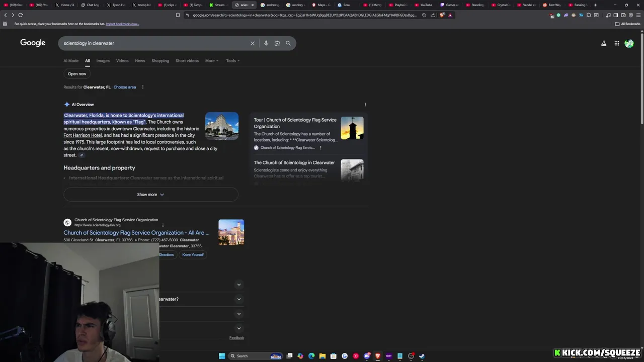Reload the page with the refresh icon
This screenshot has width=644, height=362.
[x=21, y=15]
